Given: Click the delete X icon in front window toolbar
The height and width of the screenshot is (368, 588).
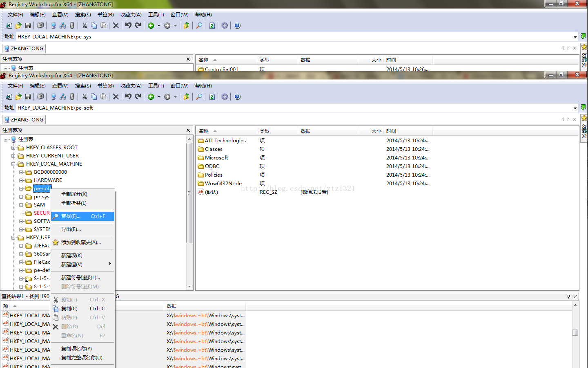Looking at the screenshot, I should 116,96.
